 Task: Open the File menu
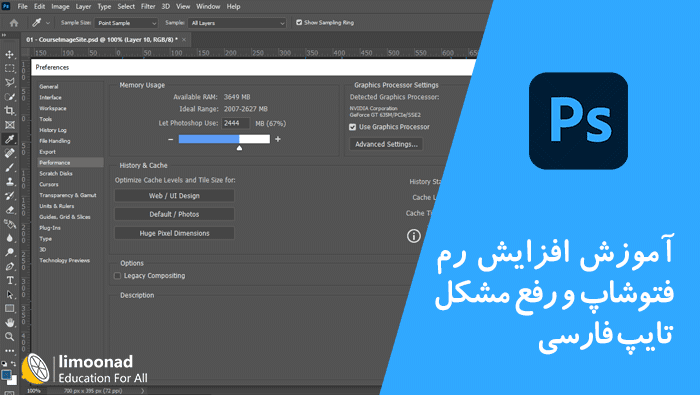[x=22, y=6]
